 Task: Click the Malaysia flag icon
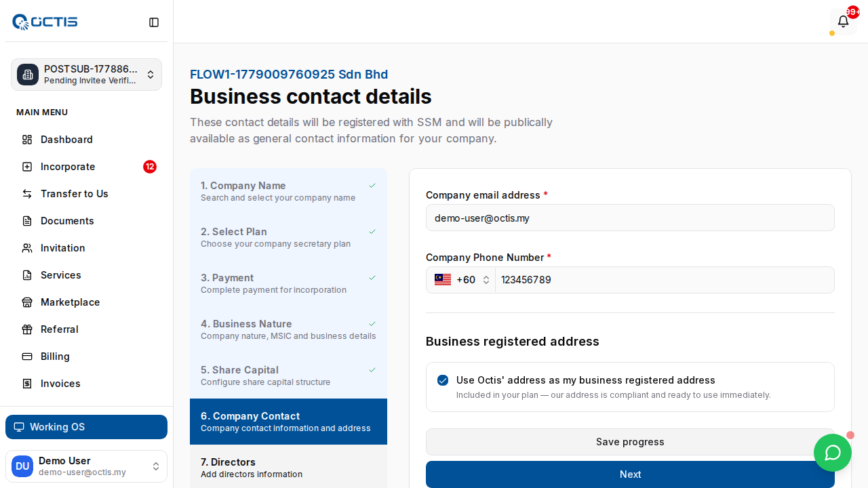click(x=443, y=280)
